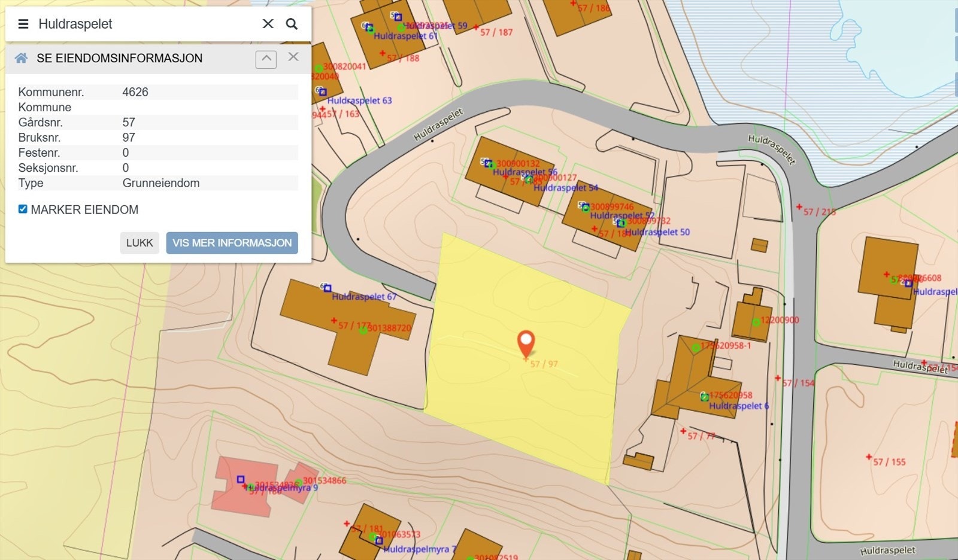Click the orange location pin marker
Image resolution: width=958 pixels, height=560 pixels.
[526, 344]
